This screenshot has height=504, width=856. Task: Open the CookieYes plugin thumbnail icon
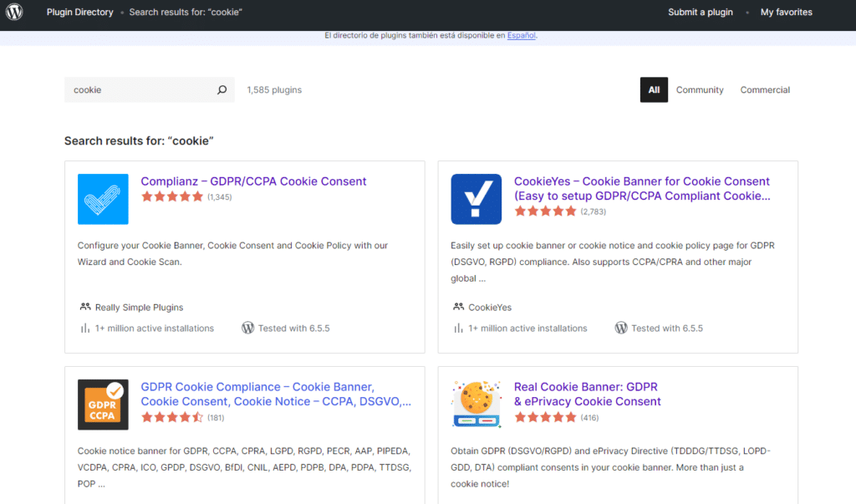pyautogui.click(x=476, y=199)
